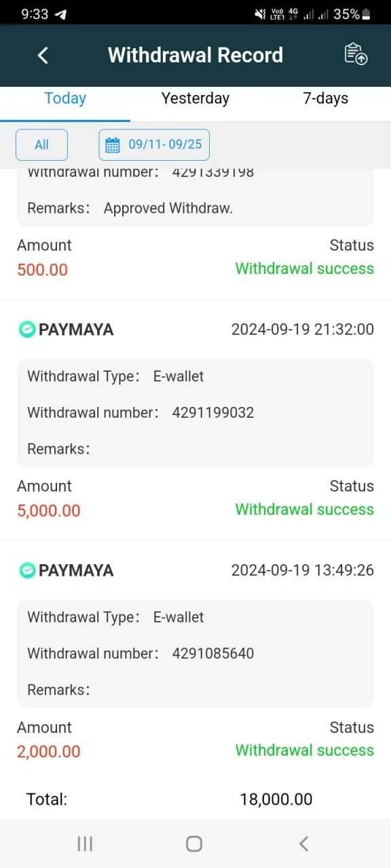The height and width of the screenshot is (868, 391).
Task: Tap the calendar icon in date filter
Action: (x=113, y=144)
